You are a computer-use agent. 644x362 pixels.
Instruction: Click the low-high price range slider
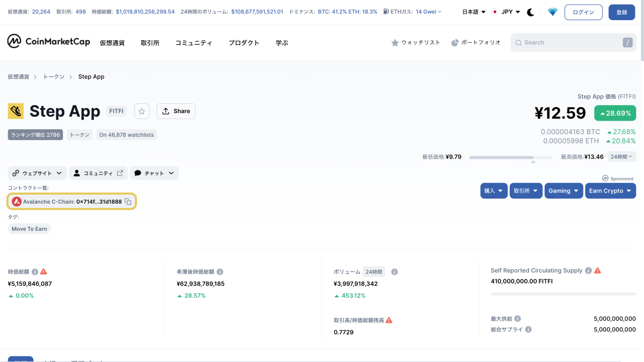pyautogui.click(x=511, y=157)
